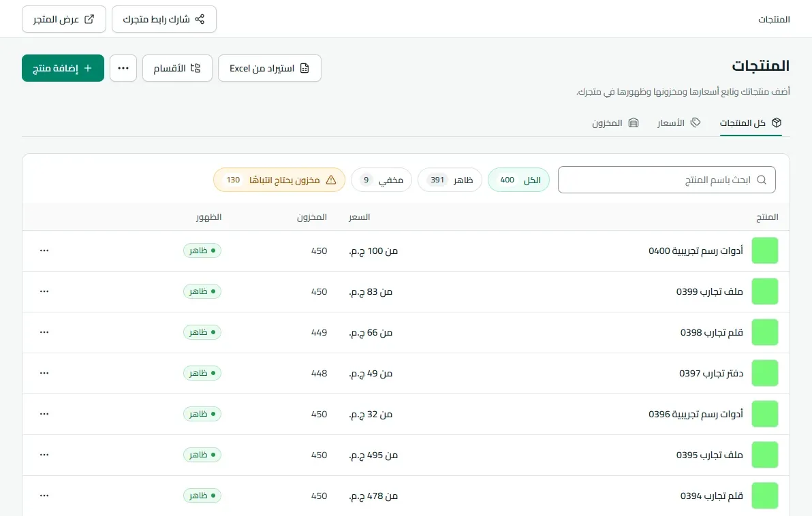Click thumbnail of أدوات رسم تجريبية 0400

click(765, 251)
